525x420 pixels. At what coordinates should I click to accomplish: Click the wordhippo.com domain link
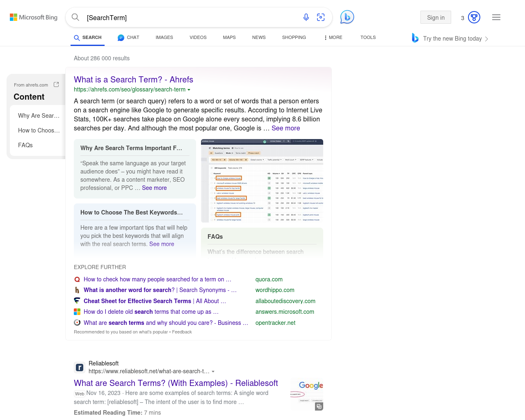coord(275,290)
